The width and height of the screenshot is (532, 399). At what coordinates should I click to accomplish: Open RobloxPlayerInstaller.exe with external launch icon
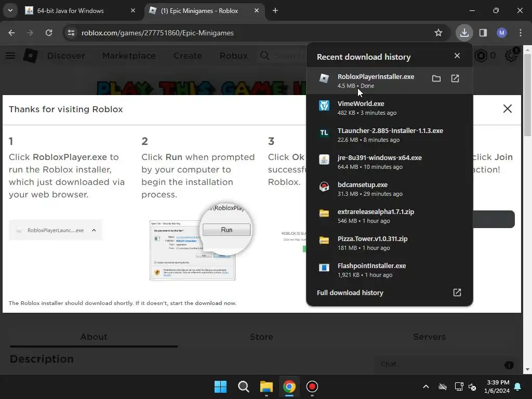click(x=455, y=79)
